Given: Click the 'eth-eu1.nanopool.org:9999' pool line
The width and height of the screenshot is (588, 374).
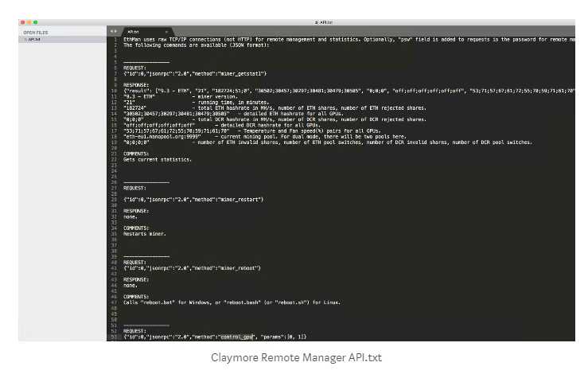Looking at the screenshot, I should pos(265,137).
